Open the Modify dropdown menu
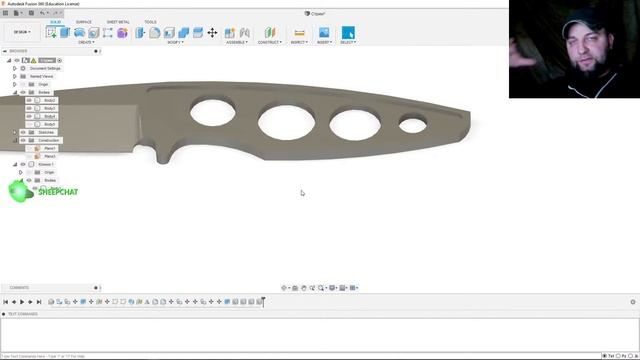The height and width of the screenshot is (360, 640). 176,42
